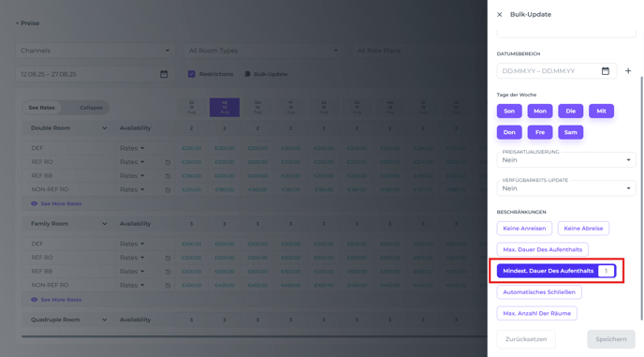Click Double Room Availability label
The image size is (644, 357).
[135, 128]
